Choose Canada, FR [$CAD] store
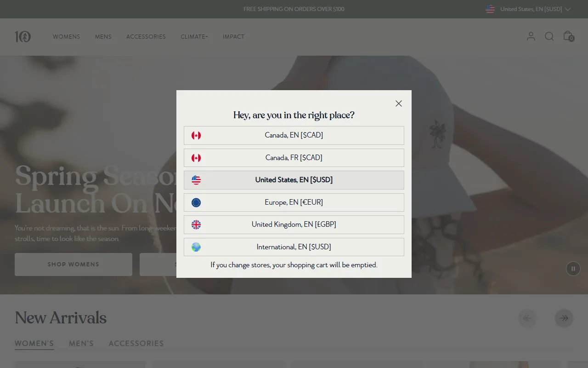This screenshot has height=368, width=588. pyautogui.click(x=294, y=158)
